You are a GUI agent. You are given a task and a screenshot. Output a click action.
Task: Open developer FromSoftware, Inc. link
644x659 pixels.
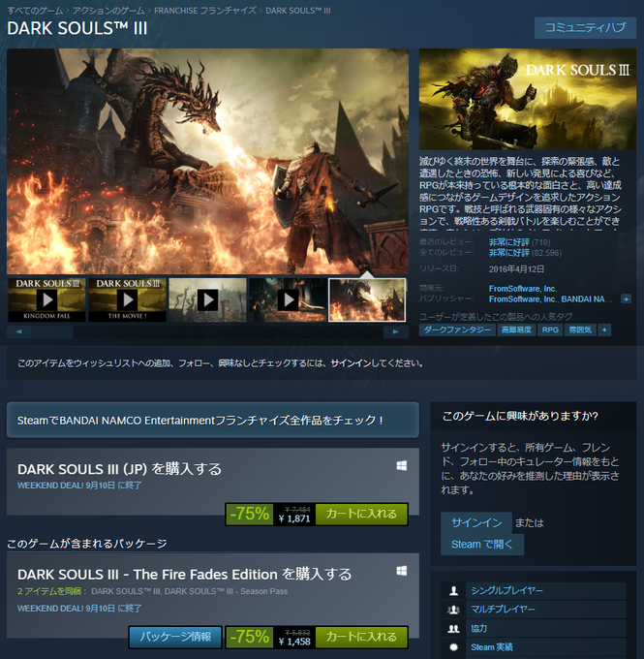[523, 289]
